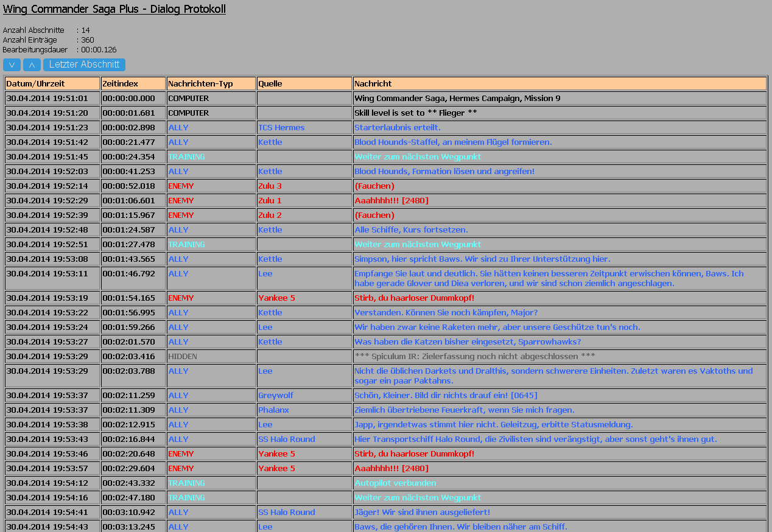Select the HIDDEN message type cell
The width and height of the screenshot is (772, 532).
tap(183, 356)
